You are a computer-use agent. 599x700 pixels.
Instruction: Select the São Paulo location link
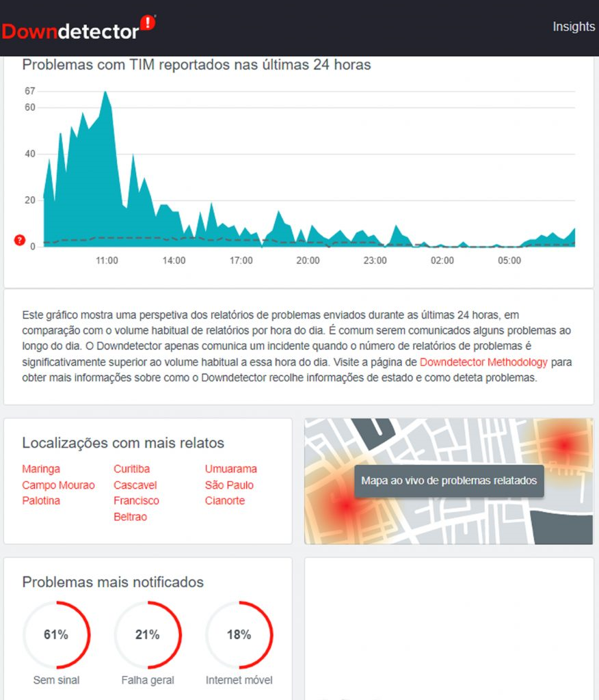point(229,485)
